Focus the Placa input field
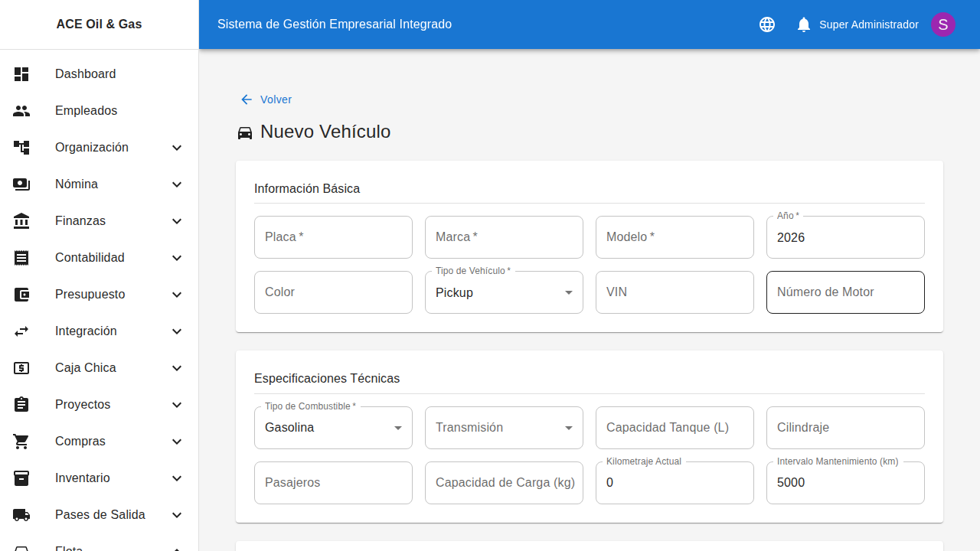 [x=333, y=237]
